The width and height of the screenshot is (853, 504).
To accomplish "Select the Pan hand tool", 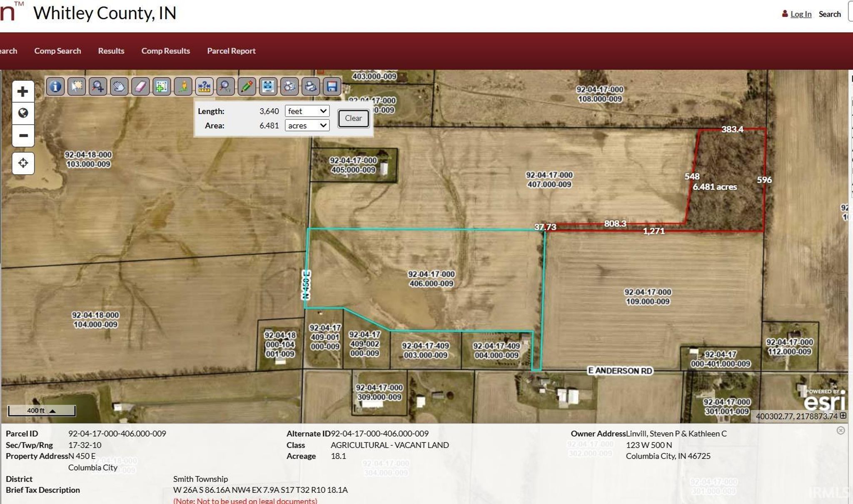I will pyautogui.click(x=119, y=87).
